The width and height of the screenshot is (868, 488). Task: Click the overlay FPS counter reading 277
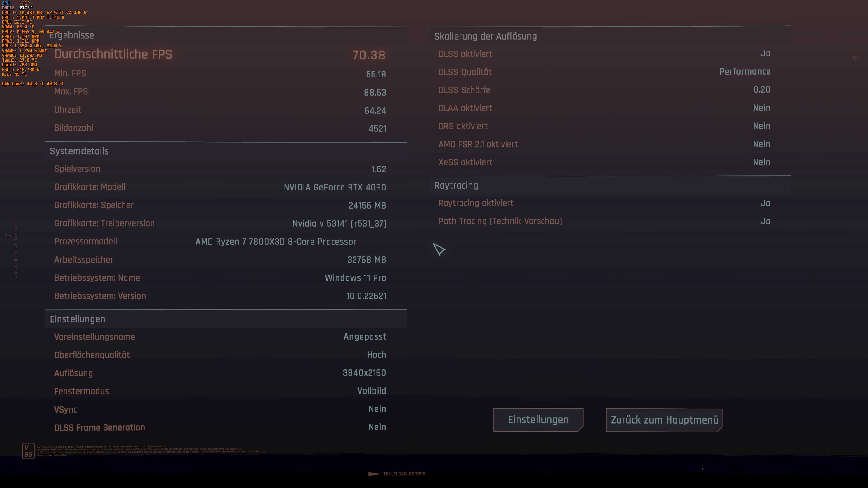[x=23, y=8]
